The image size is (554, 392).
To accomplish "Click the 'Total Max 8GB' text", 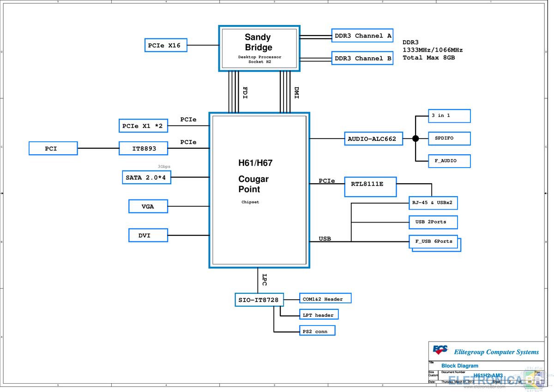I will pyautogui.click(x=429, y=58).
